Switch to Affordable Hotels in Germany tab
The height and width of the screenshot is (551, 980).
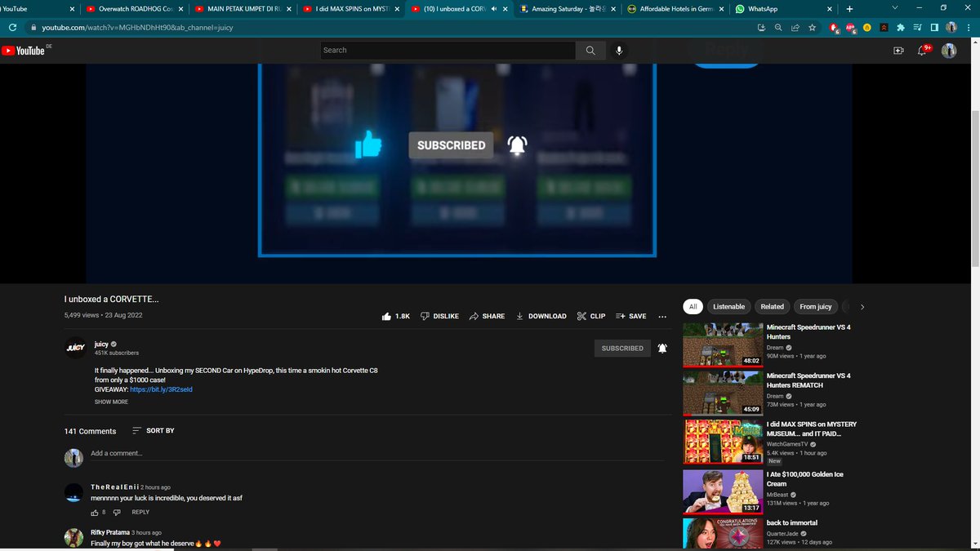tap(674, 9)
